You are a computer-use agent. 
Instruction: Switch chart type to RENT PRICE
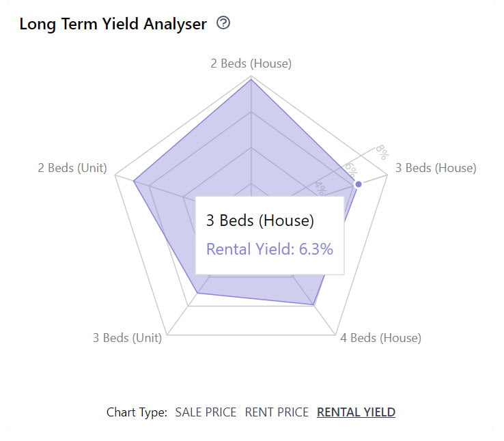pos(277,412)
